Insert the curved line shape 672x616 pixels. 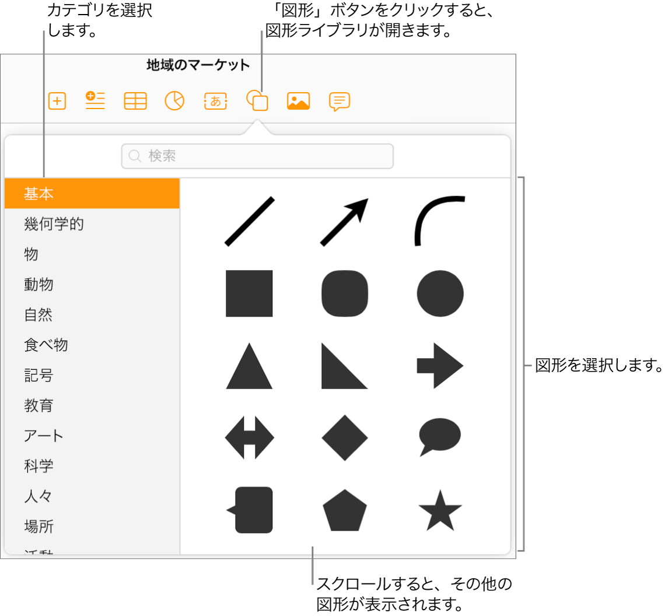click(440, 221)
